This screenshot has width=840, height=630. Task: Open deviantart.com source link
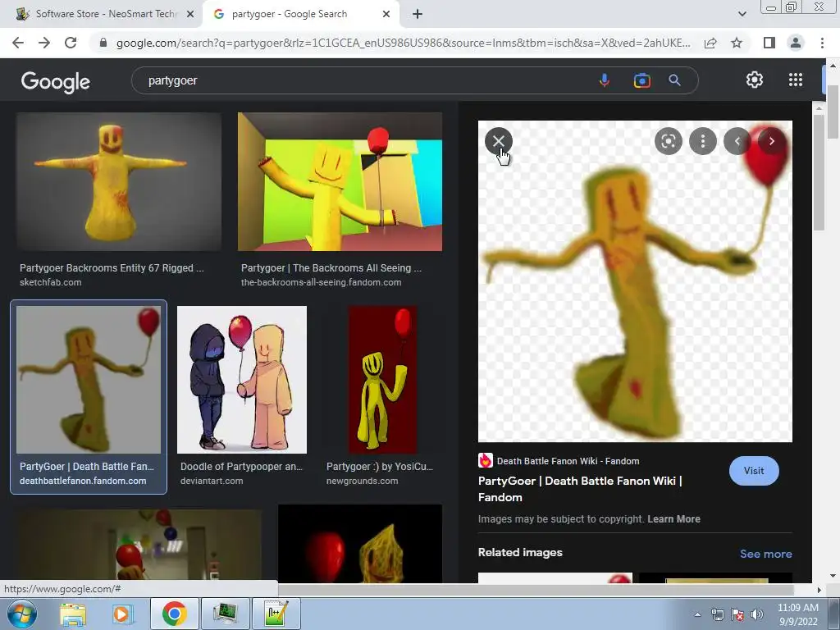coord(212,481)
